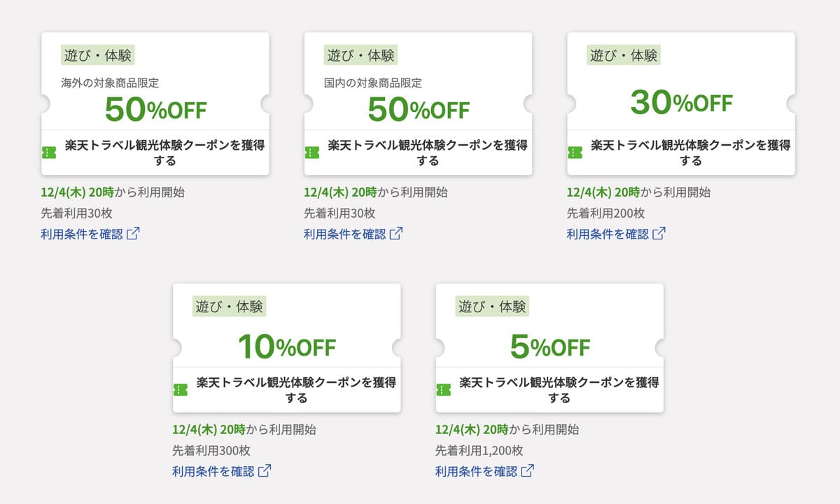
Task: Click the green ticket icon on the 海外 50%OFF coupon
Action: point(49,151)
